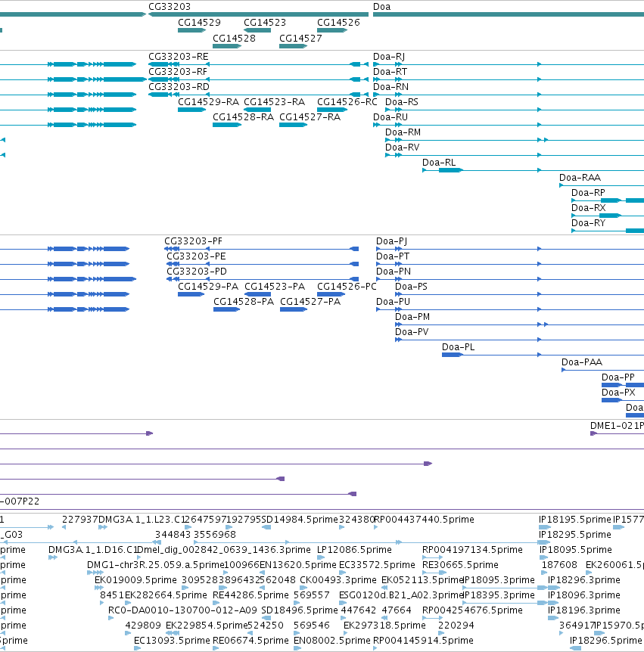Viewport: 644px width, 652px height.
Task: Select the CG14526 gene label
Action: tap(338, 23)
